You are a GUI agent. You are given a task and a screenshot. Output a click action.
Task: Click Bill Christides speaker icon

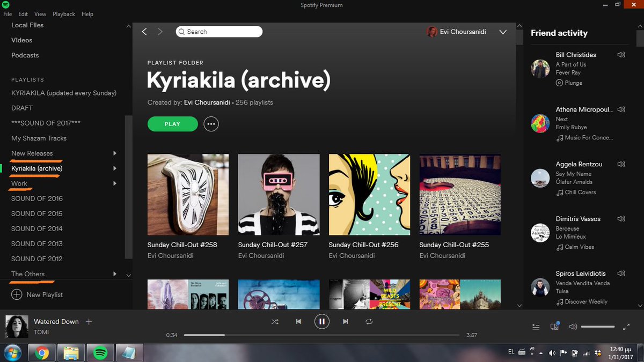[621, 55]
